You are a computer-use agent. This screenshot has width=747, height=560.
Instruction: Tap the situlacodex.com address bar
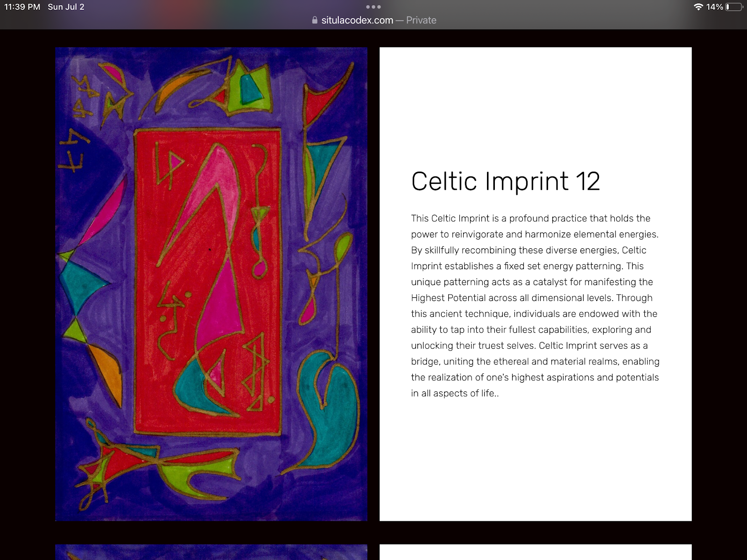click(373, 20)
